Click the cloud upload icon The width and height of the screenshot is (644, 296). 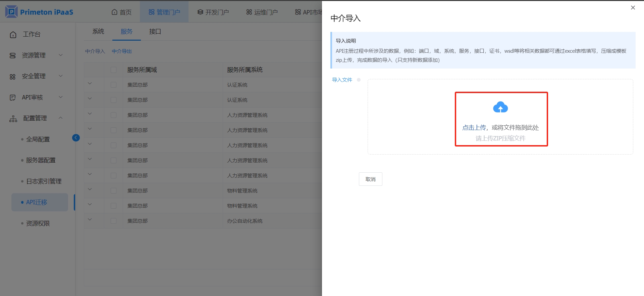tap(500, 107)
